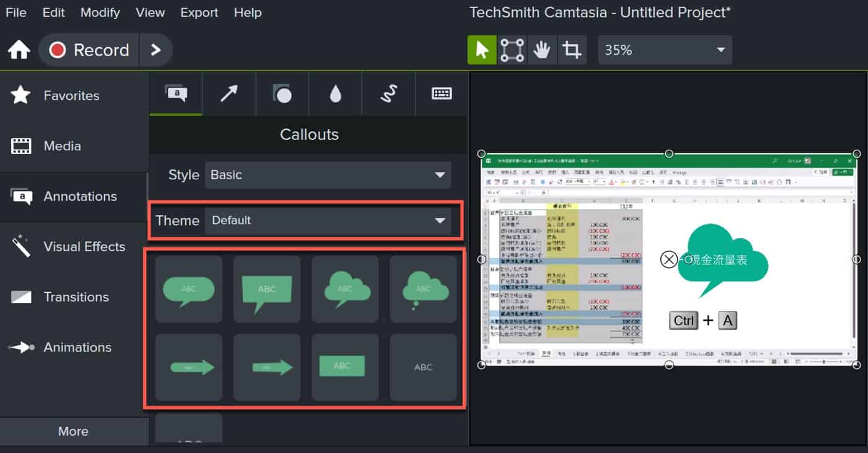Click the More button in sidebar
Image resolution: width=868 pixels, height=453 pixels.
coord(74,431)
